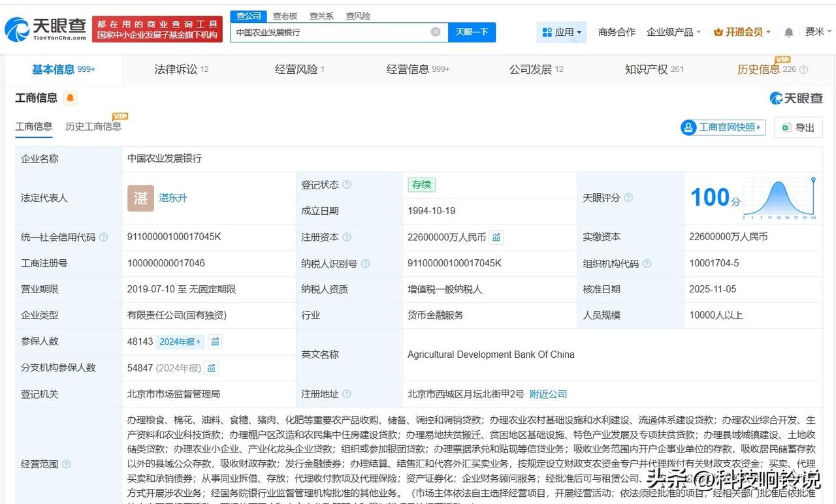Open legal representative 湛东升's profile link
The image size is (836, 504).
(x=173, y=198)
